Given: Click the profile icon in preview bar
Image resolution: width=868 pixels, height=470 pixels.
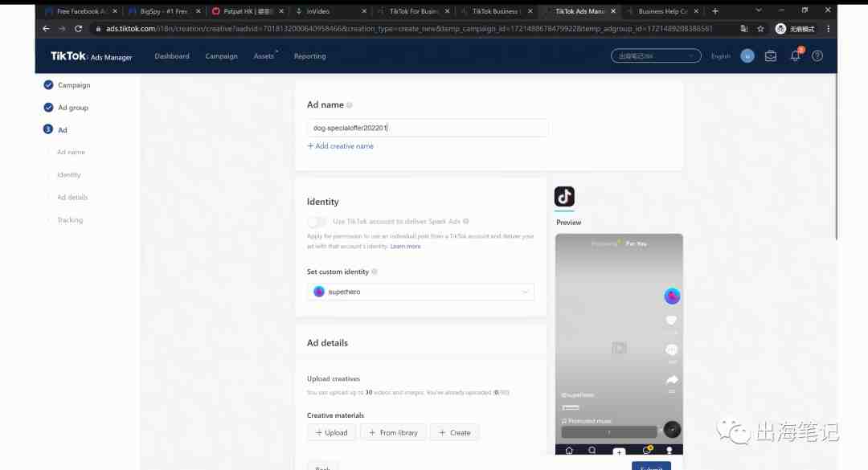Looking at the screenshot, I should [669, 451].
